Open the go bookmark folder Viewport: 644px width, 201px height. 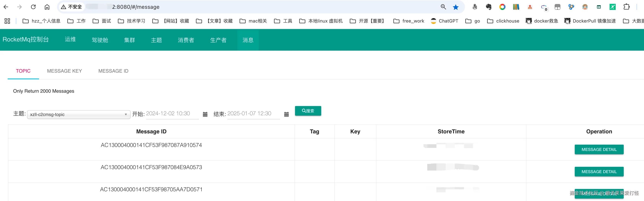tap(473, 21)
